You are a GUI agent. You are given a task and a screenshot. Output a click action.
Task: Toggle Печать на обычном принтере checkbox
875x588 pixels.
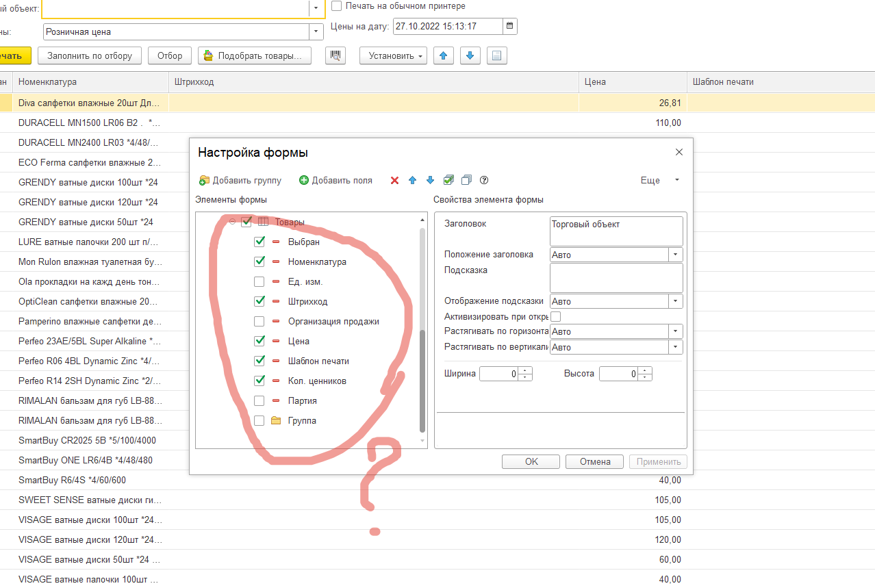pos(337,6)
